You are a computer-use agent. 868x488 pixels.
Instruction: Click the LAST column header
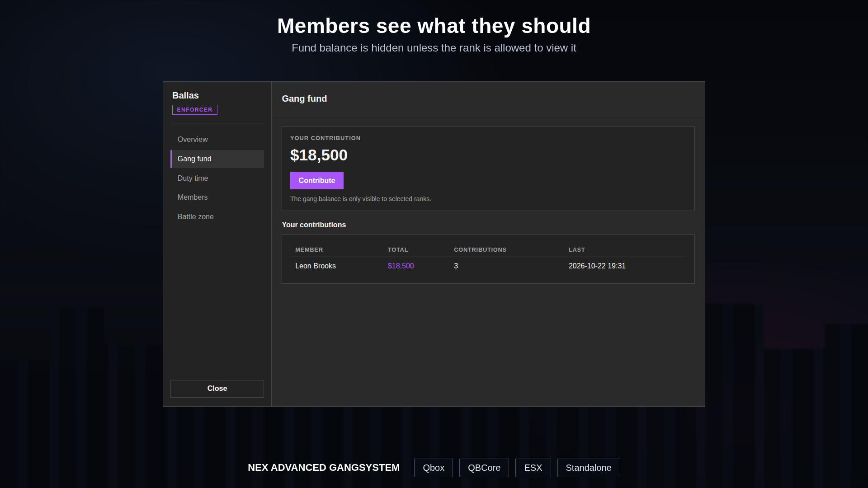(577, 250)
